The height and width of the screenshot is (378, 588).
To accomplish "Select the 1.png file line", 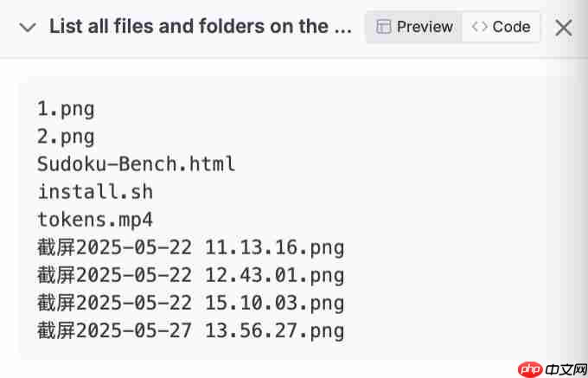I will click(66, 110).
